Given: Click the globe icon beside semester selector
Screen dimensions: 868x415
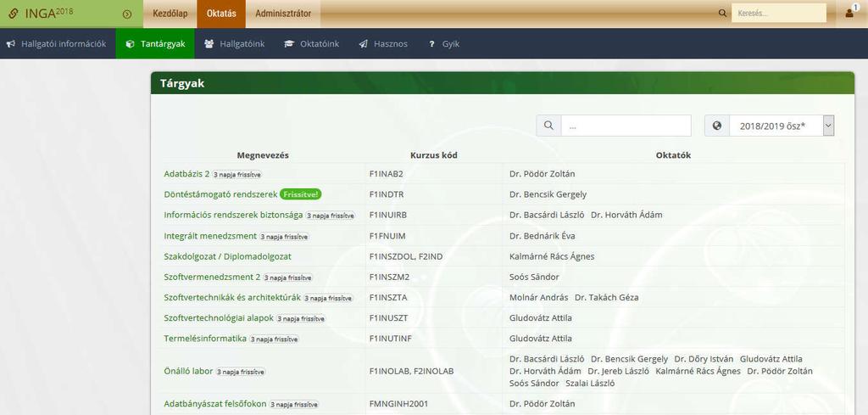Looking at the screenshot, I should [x=717, y=126].
